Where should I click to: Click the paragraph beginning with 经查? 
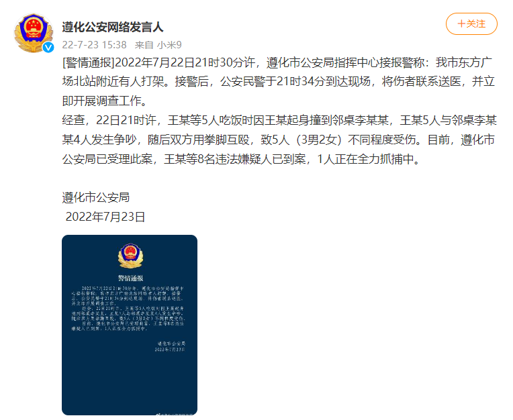point(279,140)
